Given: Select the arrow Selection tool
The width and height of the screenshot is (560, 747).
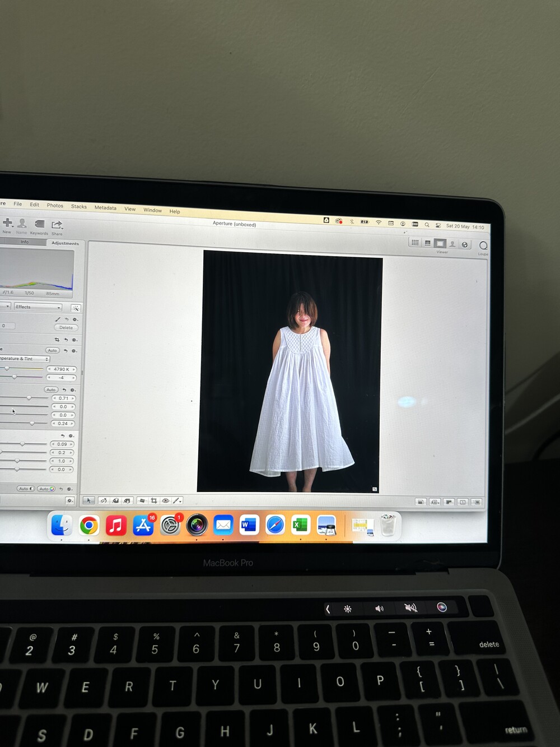Looking at the screenshot, I should [88, 500].
